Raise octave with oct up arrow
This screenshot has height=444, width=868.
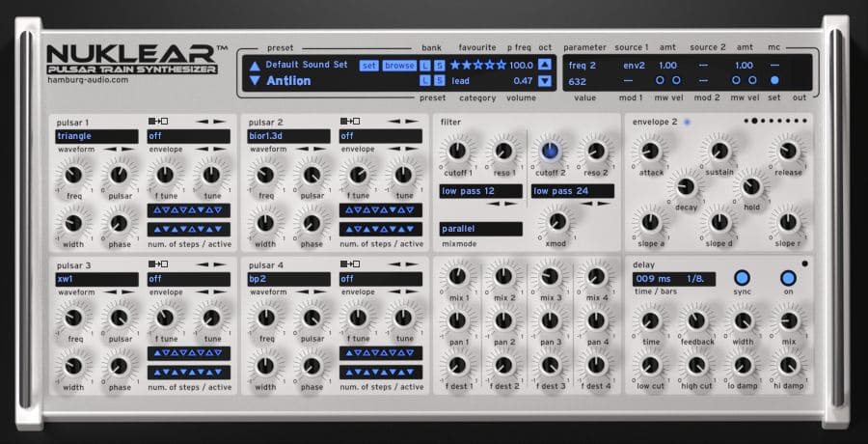click(x=545, y=64)
